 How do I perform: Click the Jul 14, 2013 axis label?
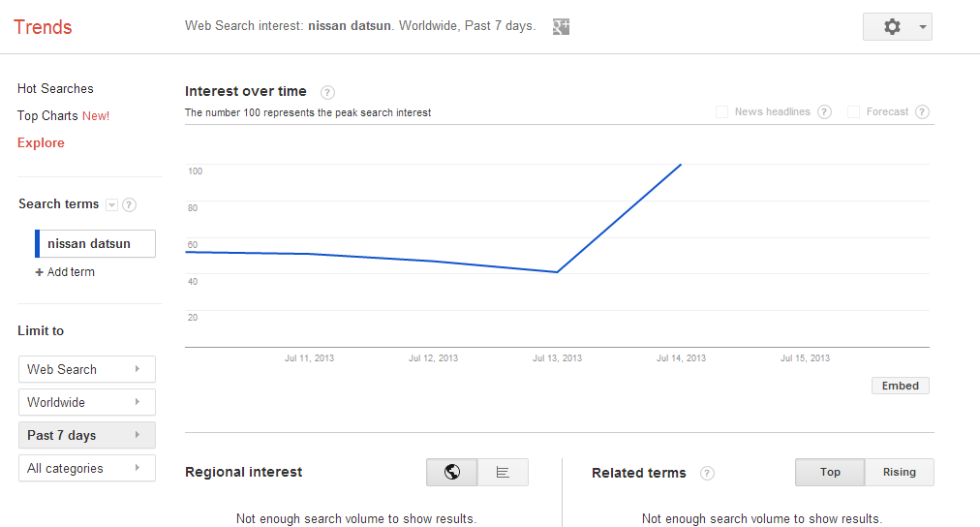[681, 358]
